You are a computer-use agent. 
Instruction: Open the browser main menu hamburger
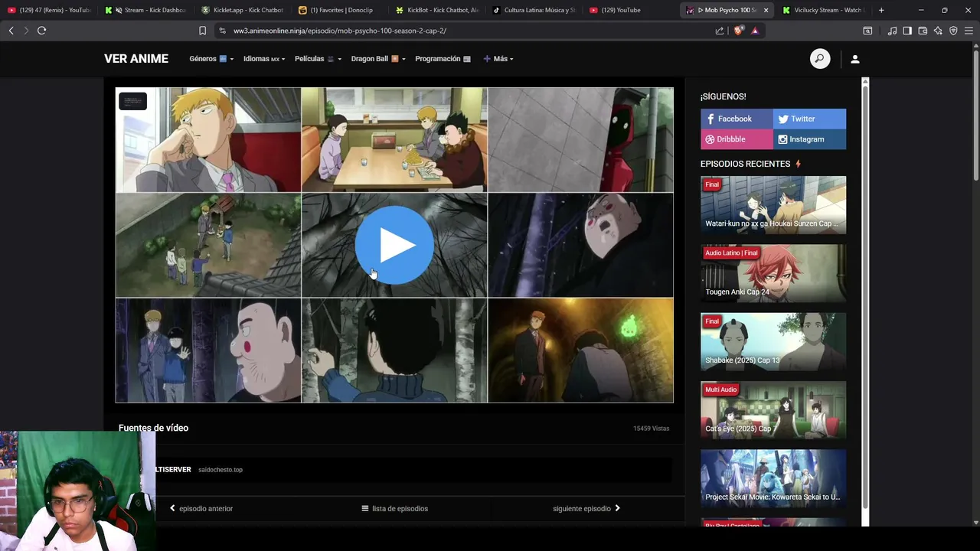969,31
